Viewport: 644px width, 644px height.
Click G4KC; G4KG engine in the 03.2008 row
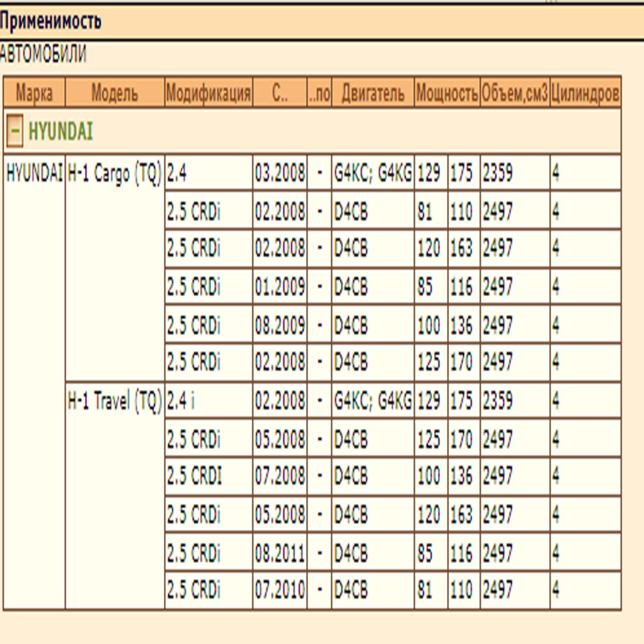(x=373, y=173)
